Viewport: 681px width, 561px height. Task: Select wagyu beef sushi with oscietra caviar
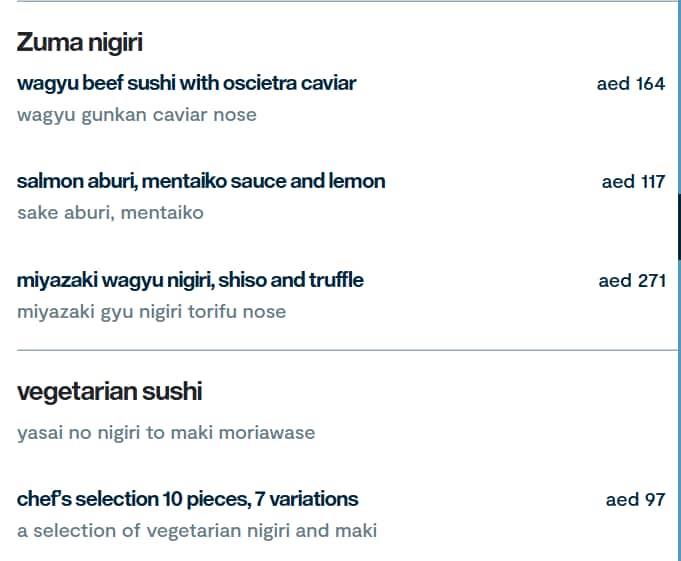coord(186,83)
